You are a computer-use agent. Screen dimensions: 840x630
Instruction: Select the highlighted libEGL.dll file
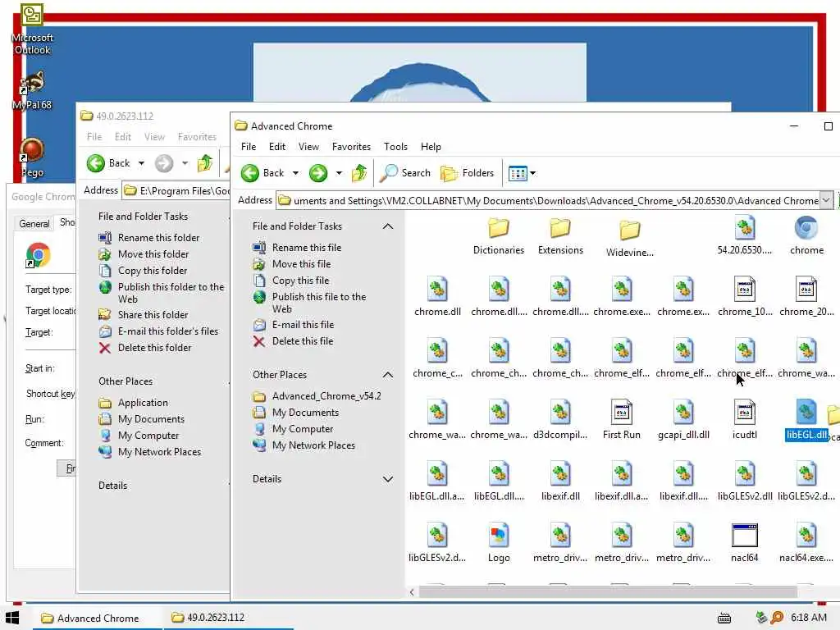point(806,420)
